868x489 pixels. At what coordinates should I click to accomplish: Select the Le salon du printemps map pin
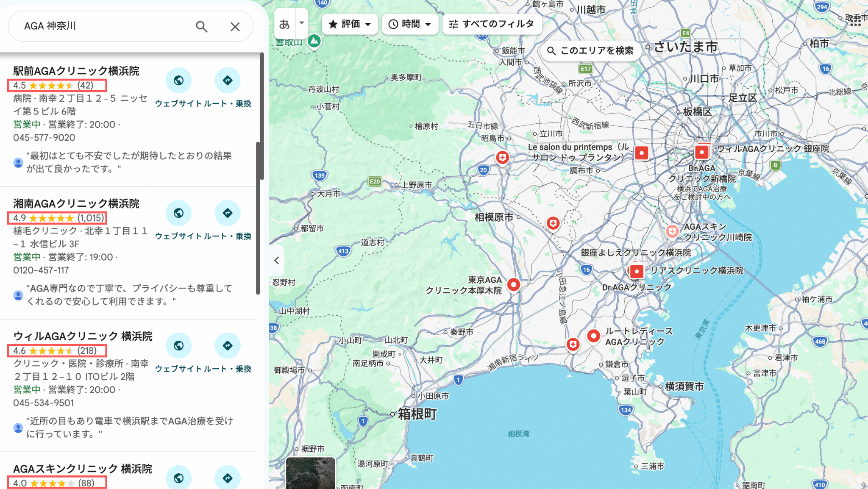642,153
